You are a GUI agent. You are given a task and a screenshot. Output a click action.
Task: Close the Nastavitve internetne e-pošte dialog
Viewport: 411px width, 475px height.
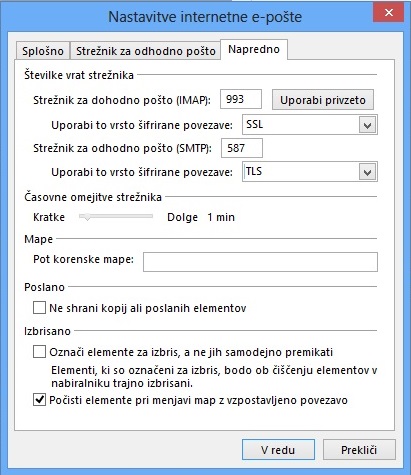(388, 13)
